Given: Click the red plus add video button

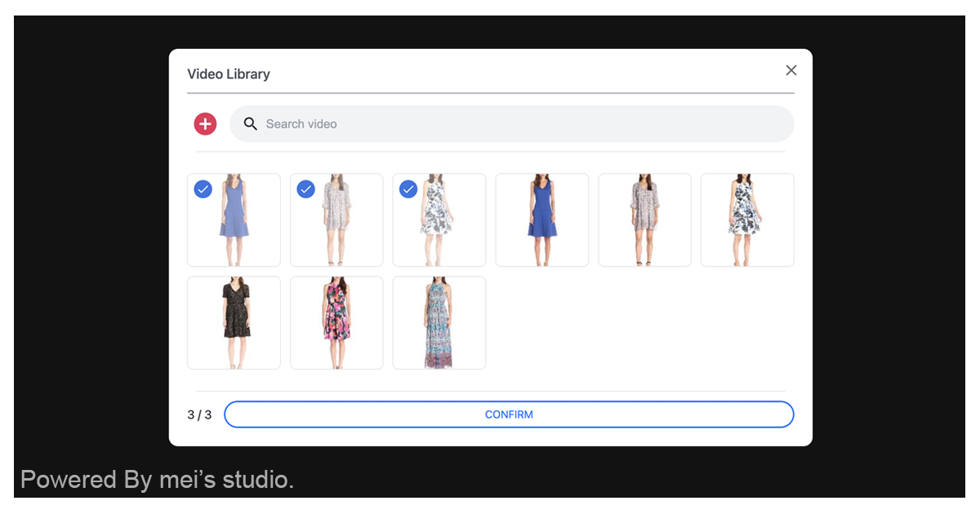Looking at the screenshot, I should (x=205, y=124).
